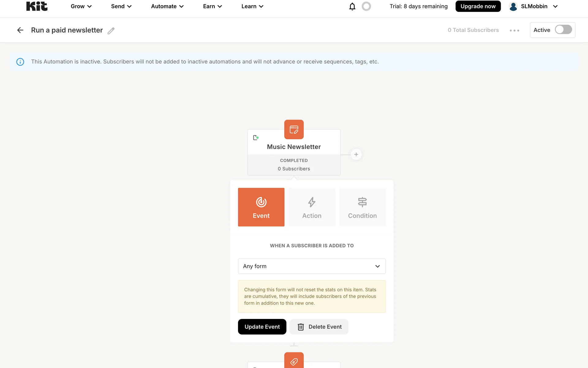This screenshot has width=588, height=368.
Task: Switch to the Condition tab
Action: (362, 207)
